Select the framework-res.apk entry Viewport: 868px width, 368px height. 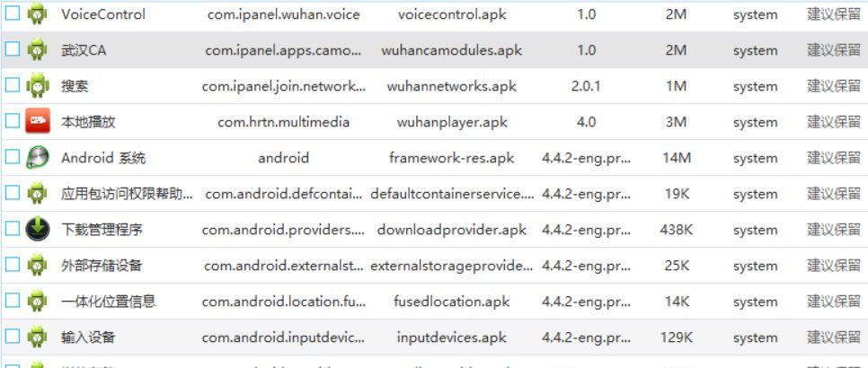452,158
